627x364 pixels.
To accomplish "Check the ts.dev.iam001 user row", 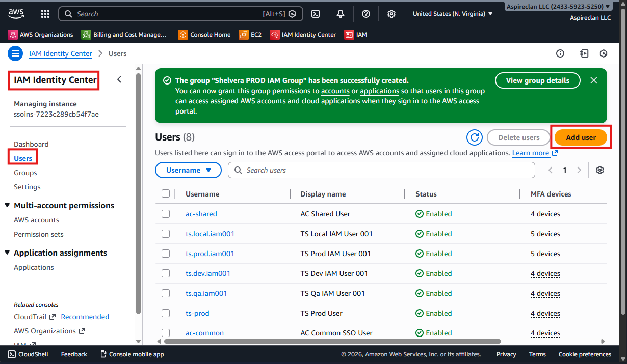I will [x=166, y=273].
